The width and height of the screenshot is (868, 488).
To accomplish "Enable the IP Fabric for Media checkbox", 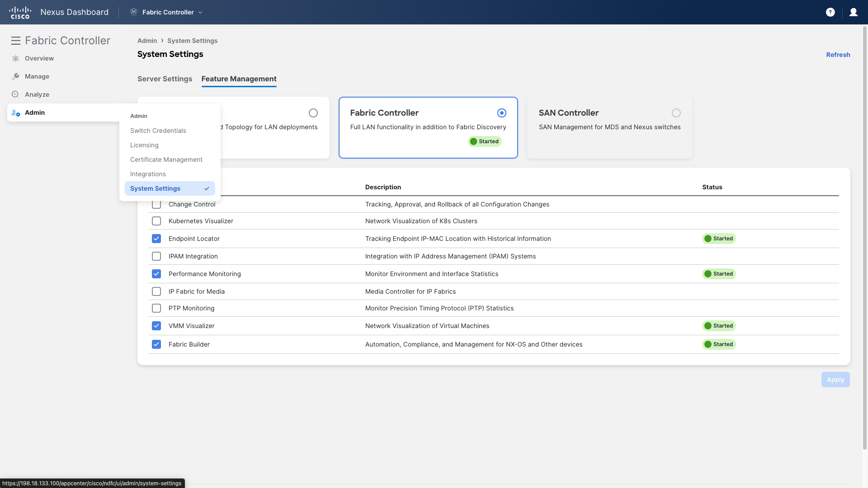I will pyautogui.click(x=156, y=291).
